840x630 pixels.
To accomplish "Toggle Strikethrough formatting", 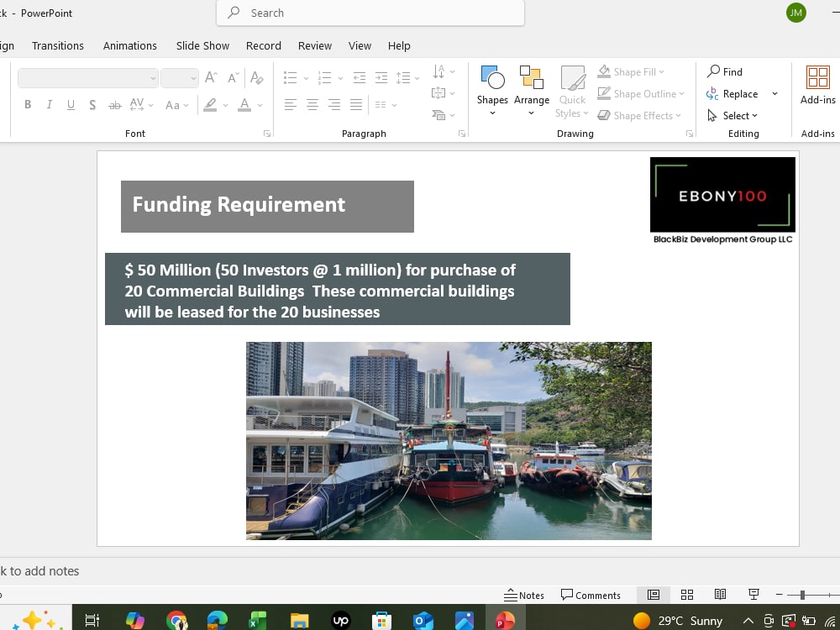I will point(114,105).
